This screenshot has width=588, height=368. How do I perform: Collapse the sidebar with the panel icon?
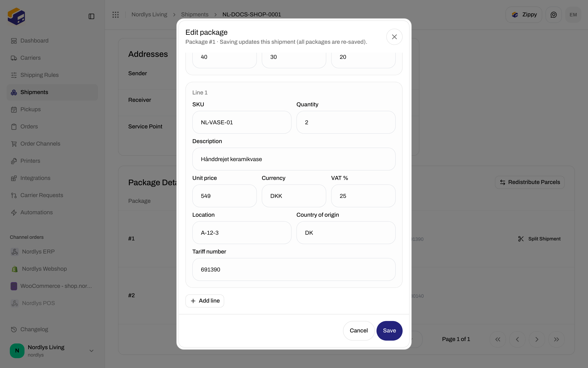[x=91, y=16]
